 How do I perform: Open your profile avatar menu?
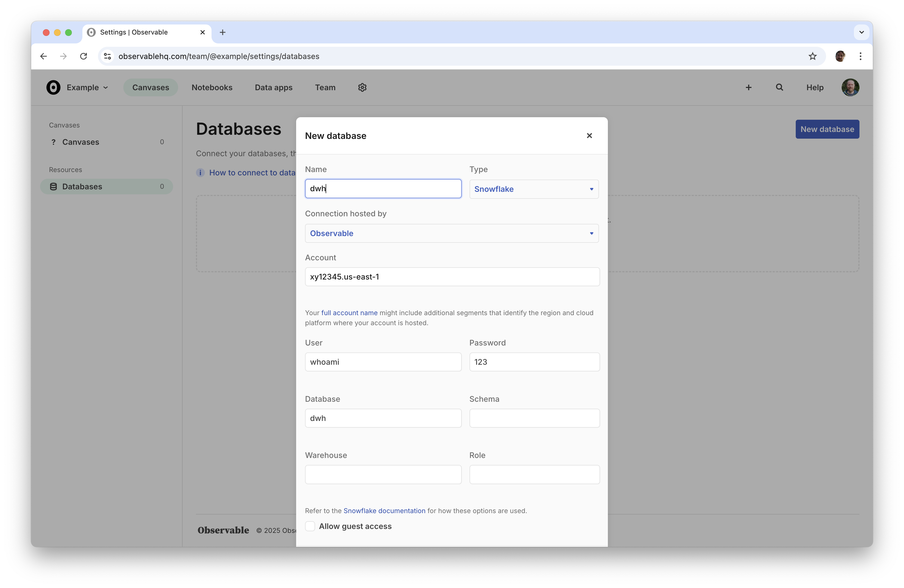point(850,87)
